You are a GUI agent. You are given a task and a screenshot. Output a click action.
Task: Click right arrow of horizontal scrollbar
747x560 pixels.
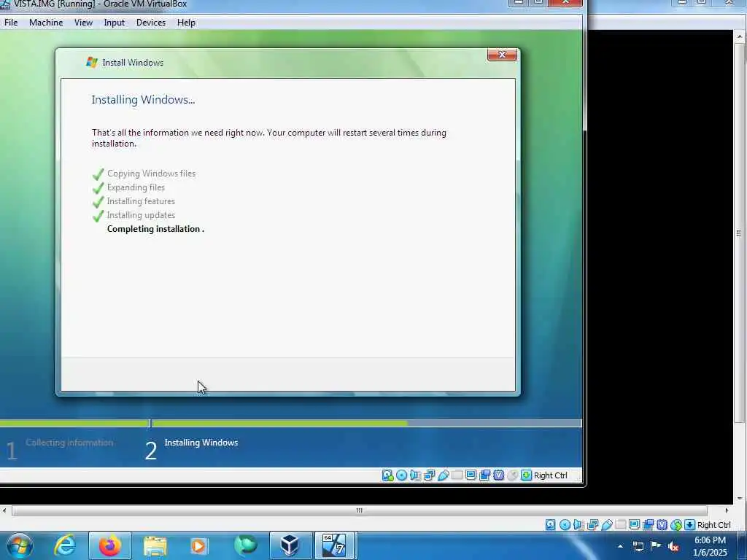click(x=727, y=510)
